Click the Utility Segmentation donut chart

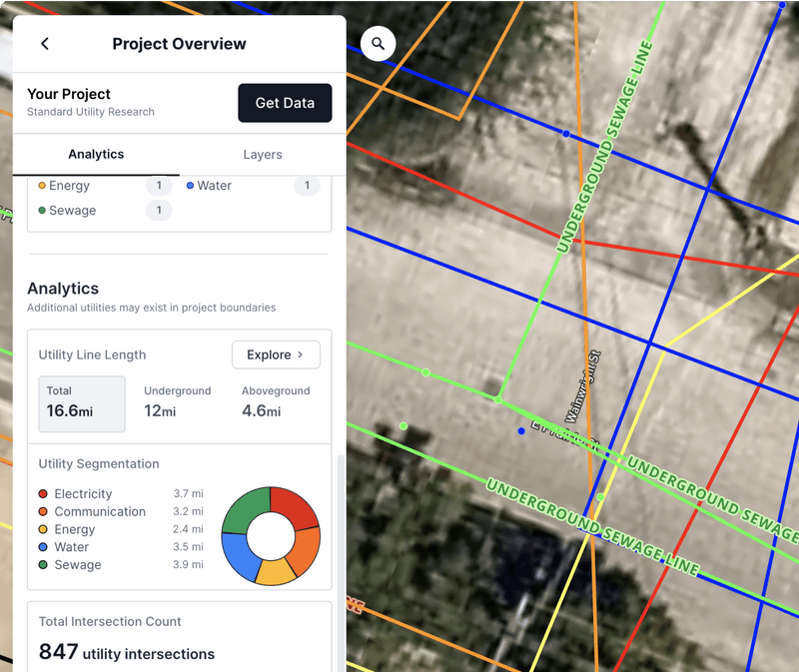click(x=271, y=533)
